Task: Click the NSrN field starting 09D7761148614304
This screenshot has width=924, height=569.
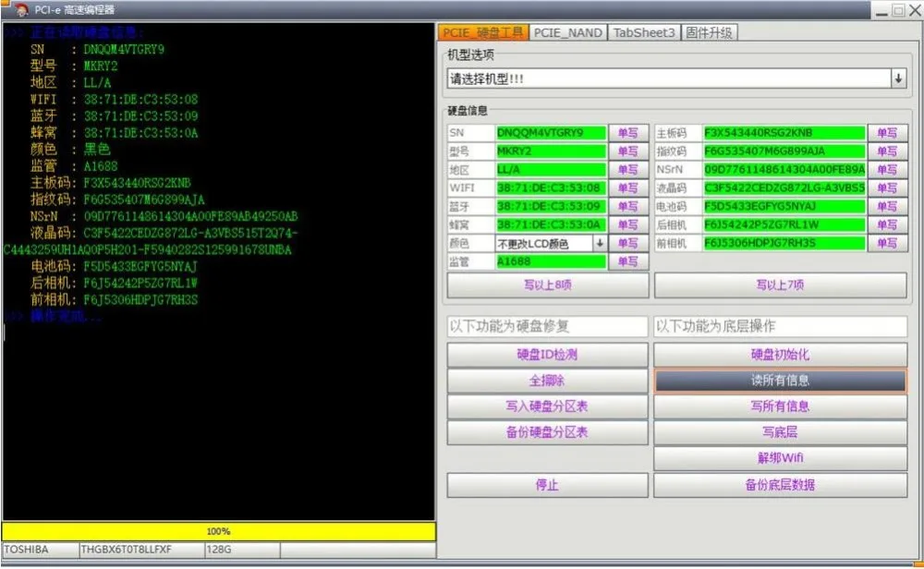Action: pyautogui.click(x=784, y=170)
